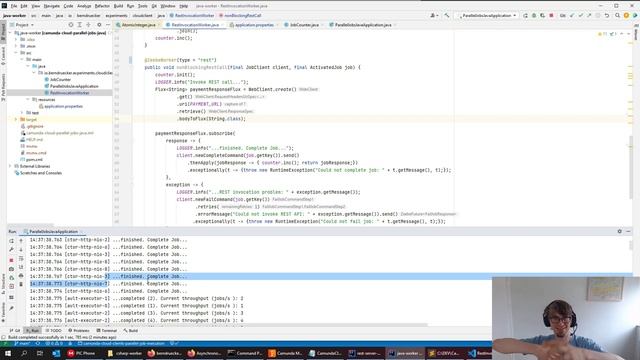Open the TODO tool window tab
This screenshot has width=640, height=360.
coord(53,331)
